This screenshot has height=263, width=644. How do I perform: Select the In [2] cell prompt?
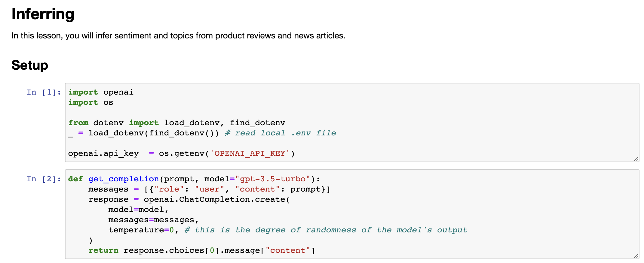pos(44,179)
